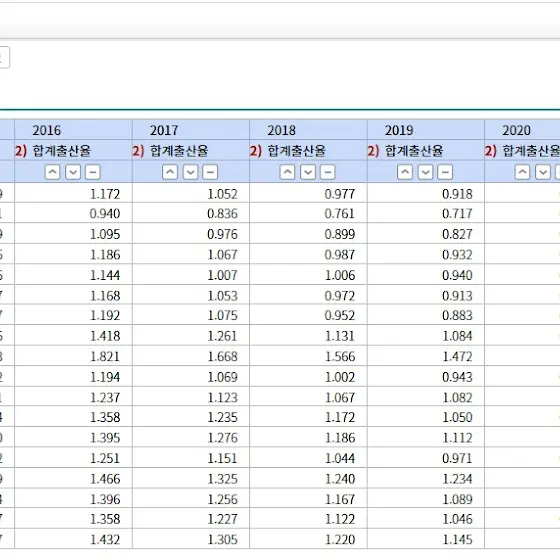Select cell value 1.821 in 2016 column
The height and width of the screenshot is (560, 560).
click(x=105, y=356)
